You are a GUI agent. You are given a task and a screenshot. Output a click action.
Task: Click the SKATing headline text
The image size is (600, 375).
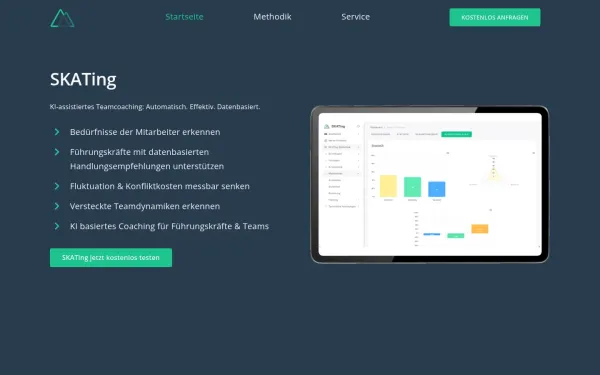pos(83,80)
